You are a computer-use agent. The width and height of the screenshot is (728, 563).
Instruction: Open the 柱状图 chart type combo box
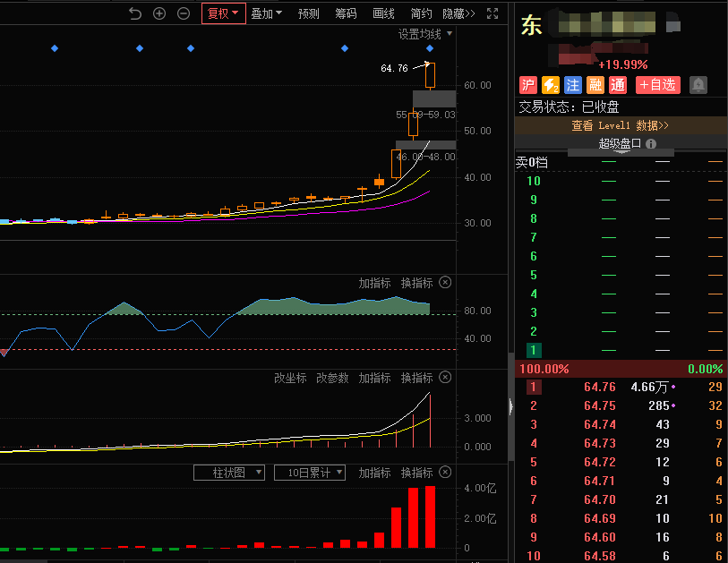pyautogui.click(x=229, y=473)
